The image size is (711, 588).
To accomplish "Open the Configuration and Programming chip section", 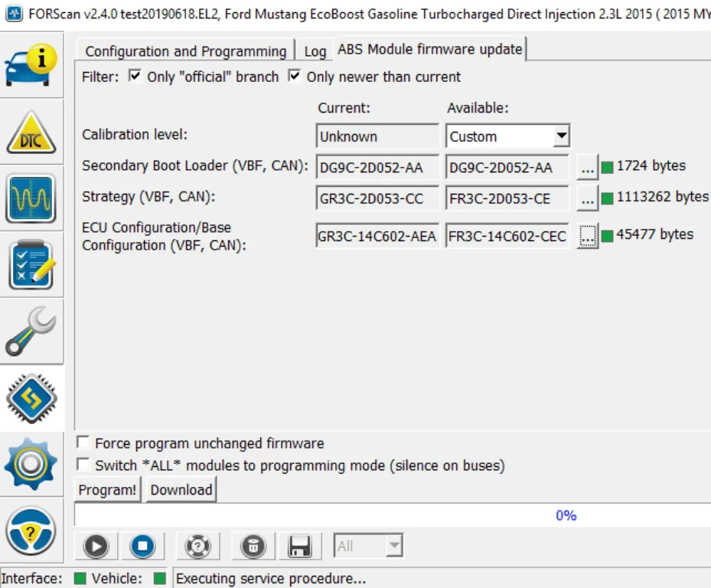I will tap(31, 398).
